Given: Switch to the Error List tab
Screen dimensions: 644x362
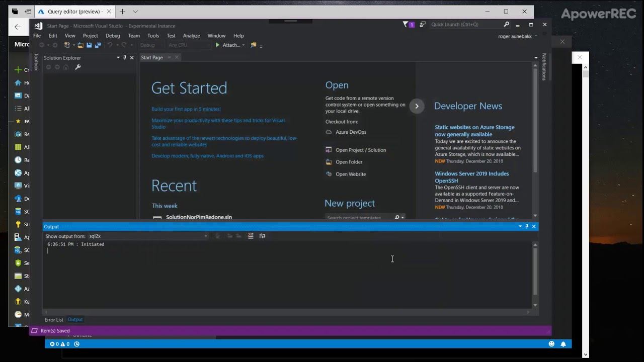Looking at the screenshot, I should [x=54, y=320].
